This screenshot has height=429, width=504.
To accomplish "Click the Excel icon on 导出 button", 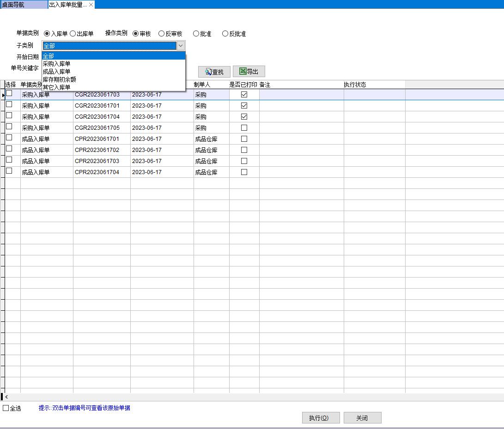I will (x=243, y=72).
